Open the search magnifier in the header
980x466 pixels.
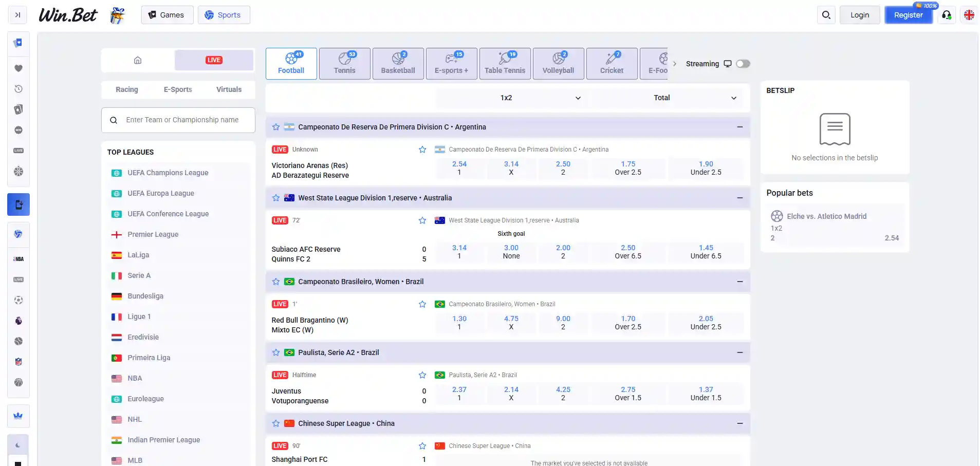point(826,15)
